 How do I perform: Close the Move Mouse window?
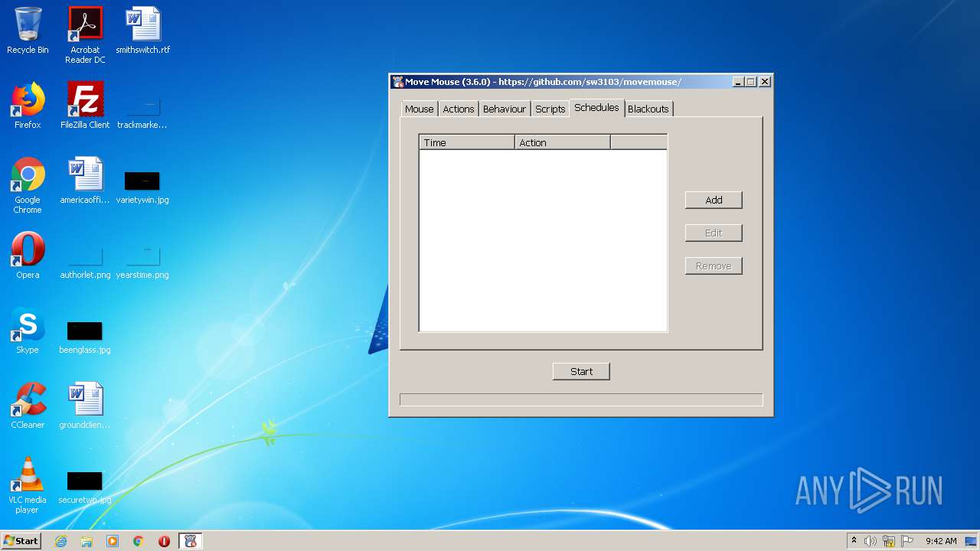coord(764,82)
